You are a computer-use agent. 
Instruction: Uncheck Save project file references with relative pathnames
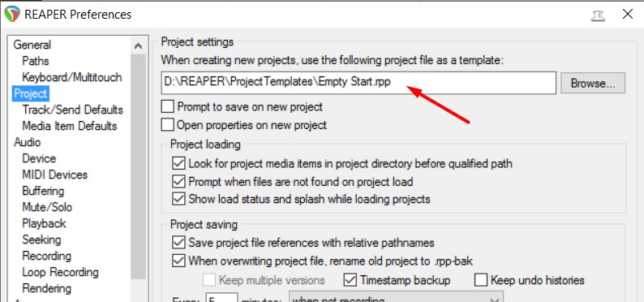point(178,243)
